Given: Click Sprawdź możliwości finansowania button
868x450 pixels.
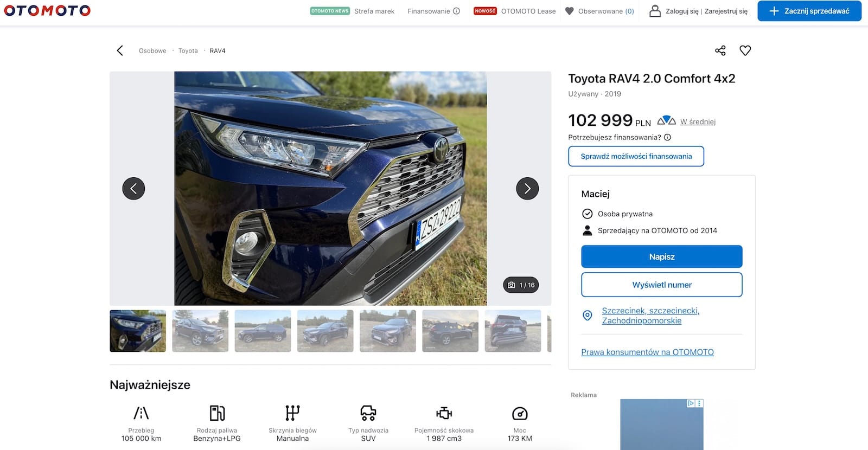Looking at the screenshot, I should [x=636, y=156].
